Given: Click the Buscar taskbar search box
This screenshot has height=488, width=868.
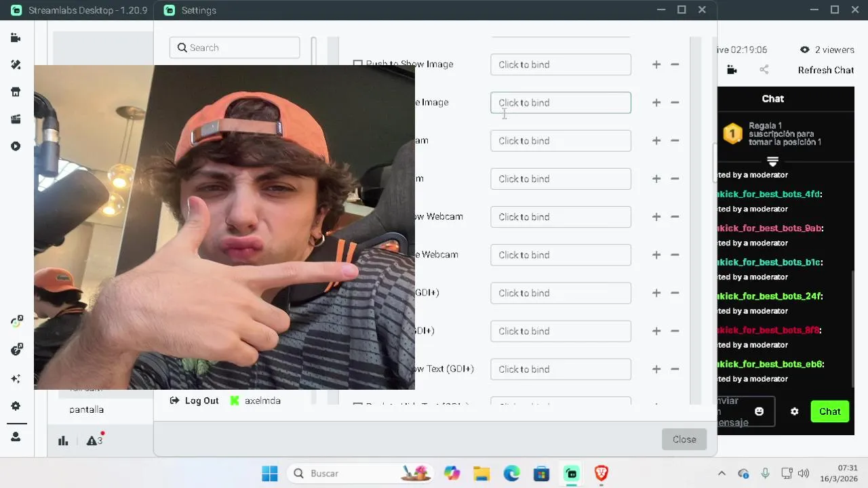Looking at the screenshot, I should point(360,473).
